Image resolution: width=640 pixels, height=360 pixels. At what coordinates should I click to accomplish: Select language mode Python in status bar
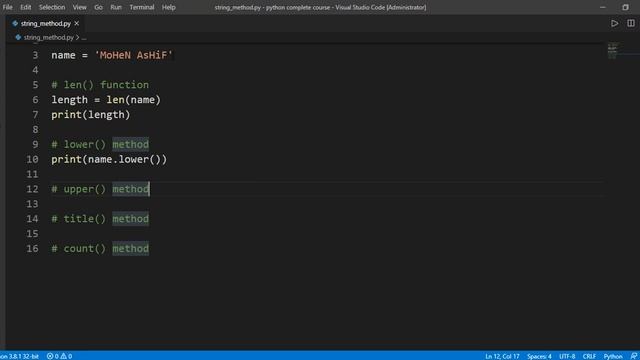613,356
